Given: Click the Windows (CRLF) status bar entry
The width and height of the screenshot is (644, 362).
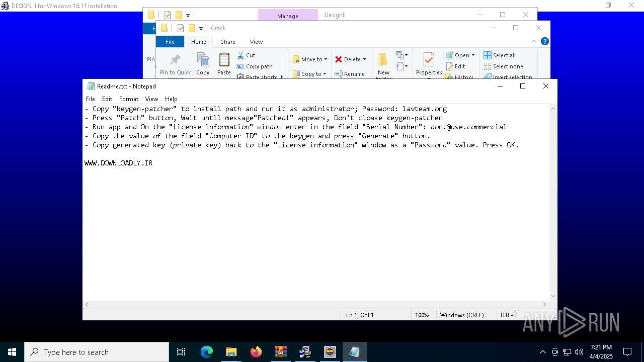Looking at the screenshot, I should click(x=462, y=315).
